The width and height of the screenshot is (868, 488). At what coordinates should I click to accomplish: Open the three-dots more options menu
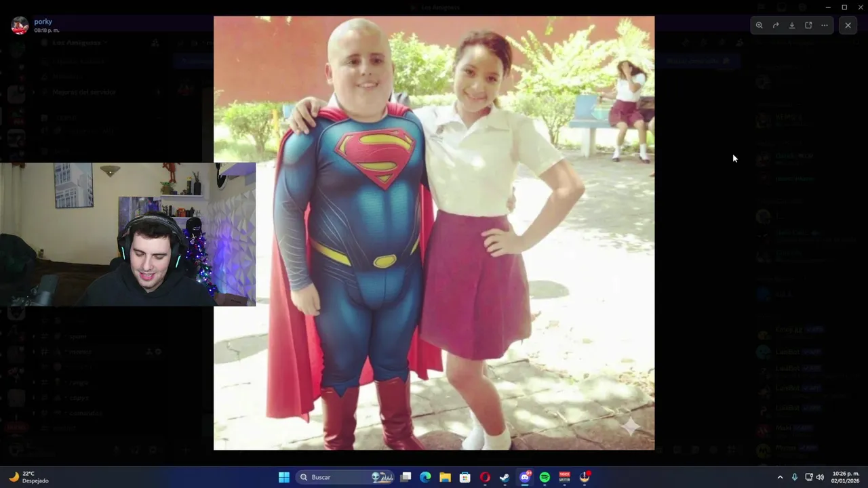point(825,25)
